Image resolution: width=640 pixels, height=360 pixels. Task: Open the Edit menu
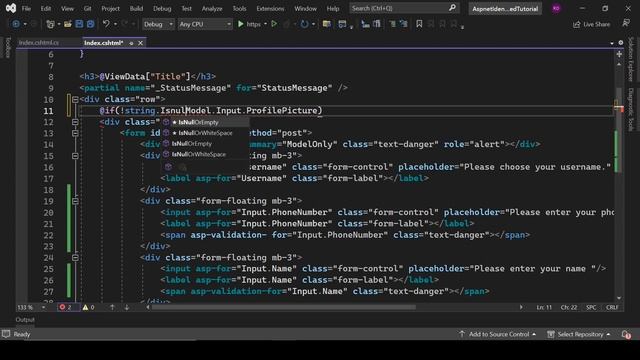46,8
